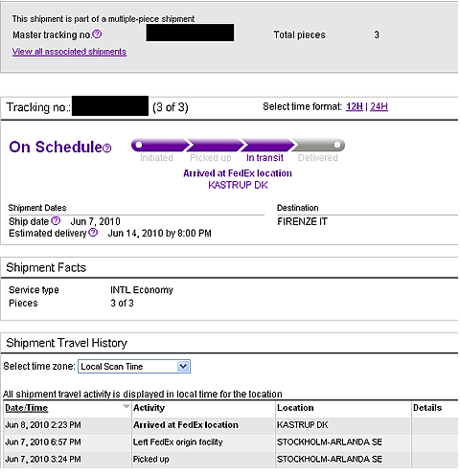Sort by the Date/Time column header
460x476 pixels.
click(27, 408)
